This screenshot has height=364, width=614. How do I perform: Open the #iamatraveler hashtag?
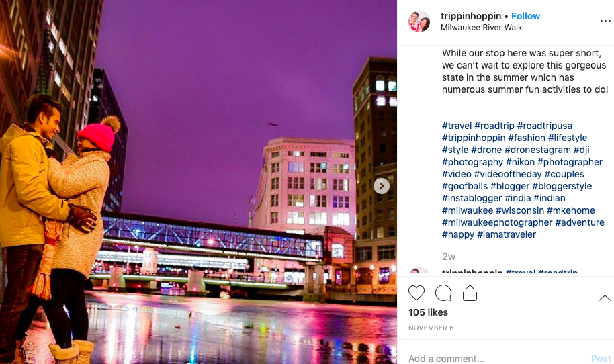coord(507,234)
